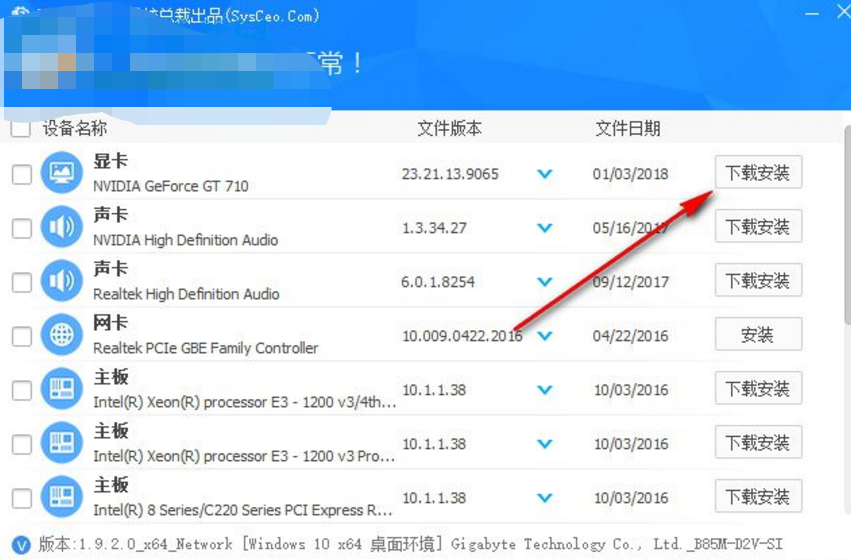851x560 pixels.
Task: Check the box for NVIDIA High Definition Audio
Action: coord(22,228)
